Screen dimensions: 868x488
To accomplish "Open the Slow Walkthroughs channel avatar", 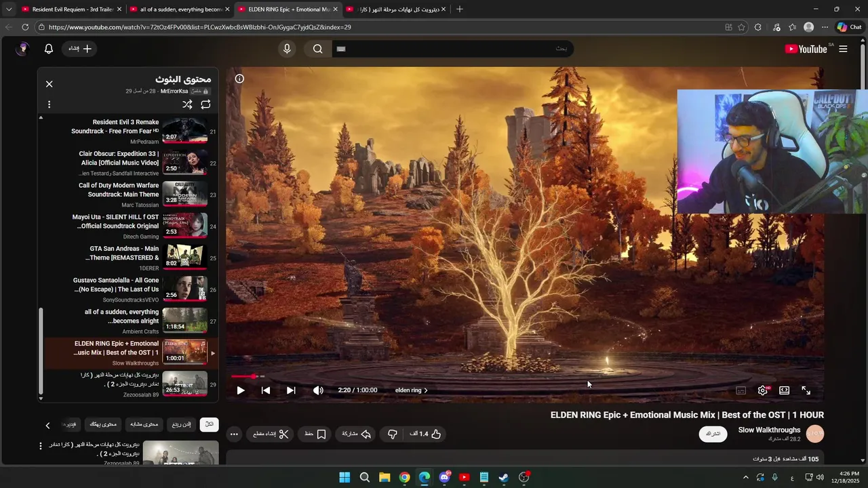I will [x=815, y=434].
